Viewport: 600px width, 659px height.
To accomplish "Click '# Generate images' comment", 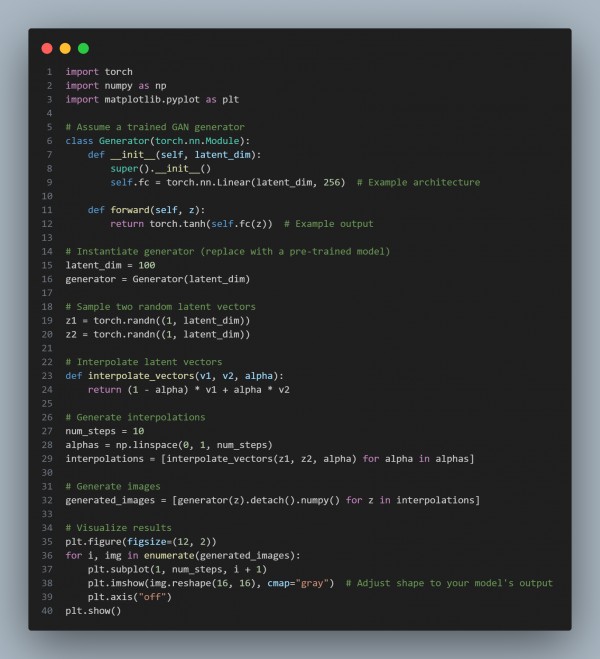I will point(113,487).
